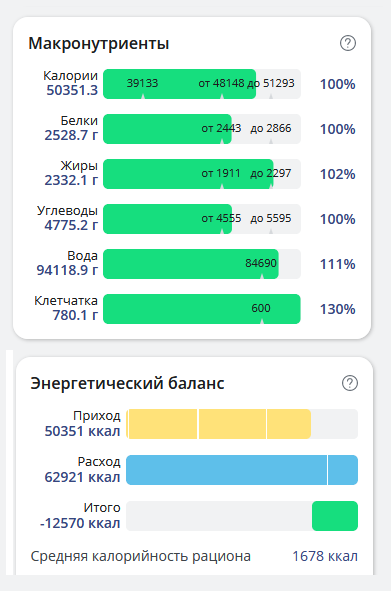Select the blue Расход energy bar
391x591 pixels.
click(x=242, y=470)
